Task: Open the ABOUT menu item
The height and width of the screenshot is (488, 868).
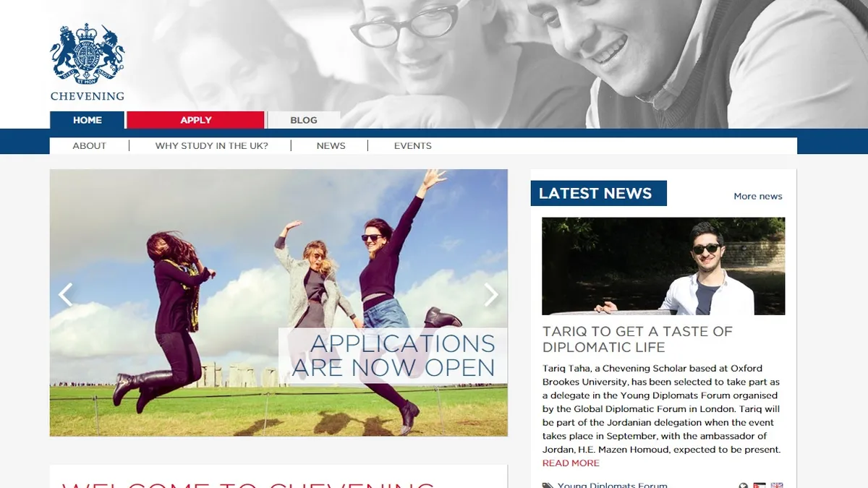Action: 89,146
